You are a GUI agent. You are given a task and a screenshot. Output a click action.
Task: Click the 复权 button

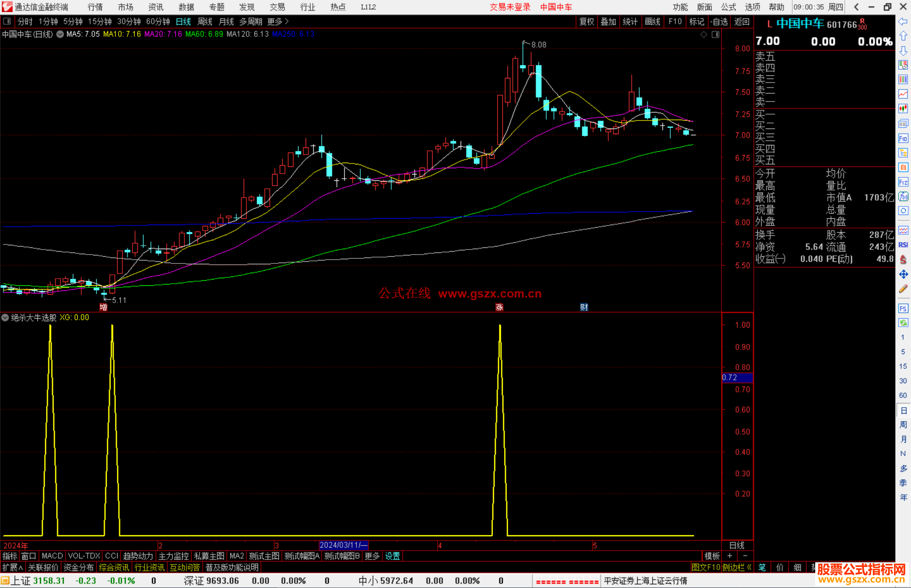coord(586,21)
